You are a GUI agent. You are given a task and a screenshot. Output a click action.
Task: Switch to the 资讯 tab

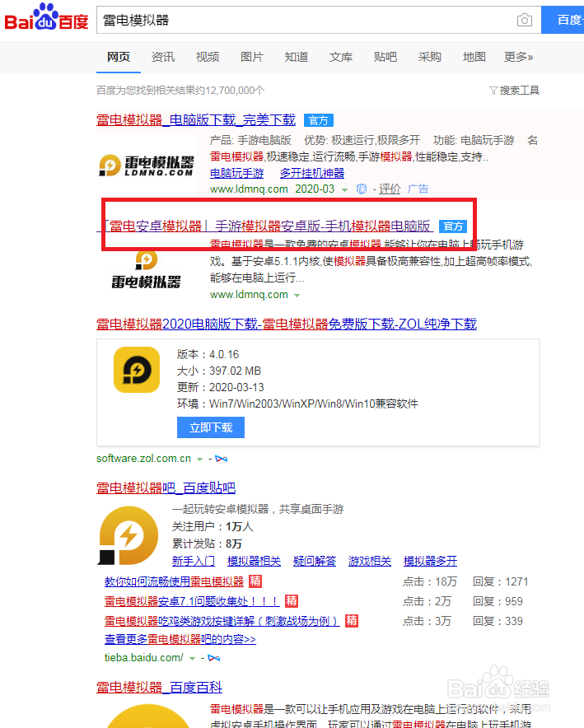[163, 57]
